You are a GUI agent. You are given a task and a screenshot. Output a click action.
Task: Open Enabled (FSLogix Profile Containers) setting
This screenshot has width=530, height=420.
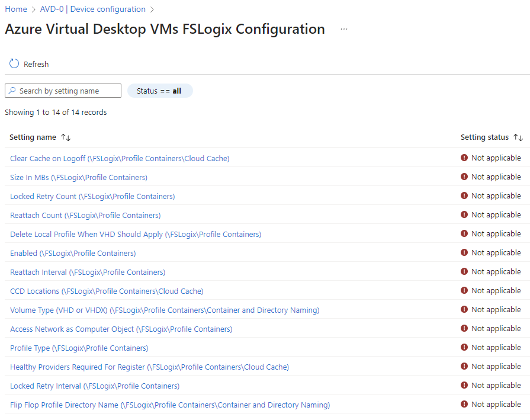click(73, 253)
